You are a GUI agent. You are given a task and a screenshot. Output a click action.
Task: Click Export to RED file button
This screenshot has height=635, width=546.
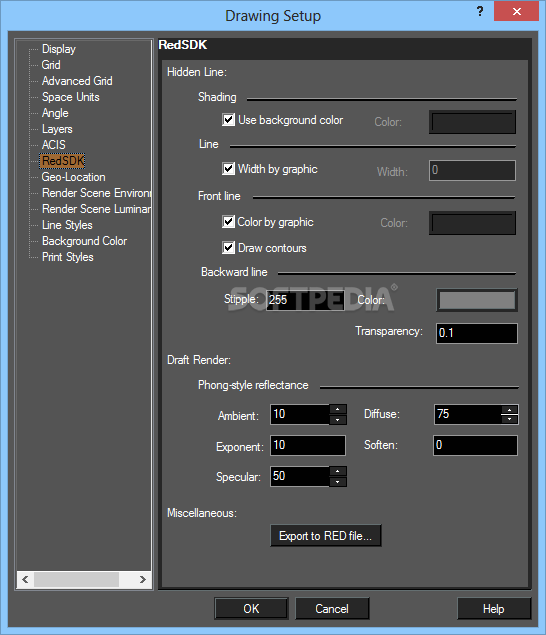326,536
